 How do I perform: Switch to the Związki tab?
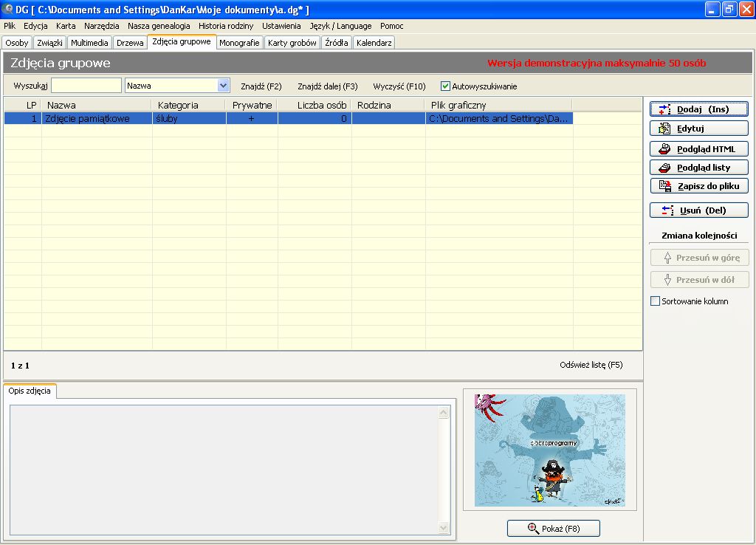pyautogui.click(x=49, y=43)
